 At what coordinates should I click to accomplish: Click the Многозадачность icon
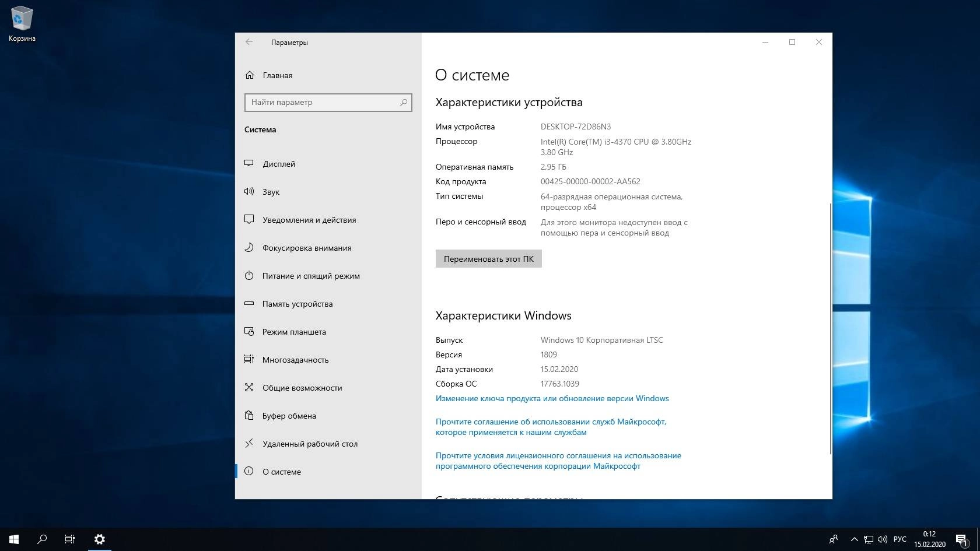(x=249, y=360)
